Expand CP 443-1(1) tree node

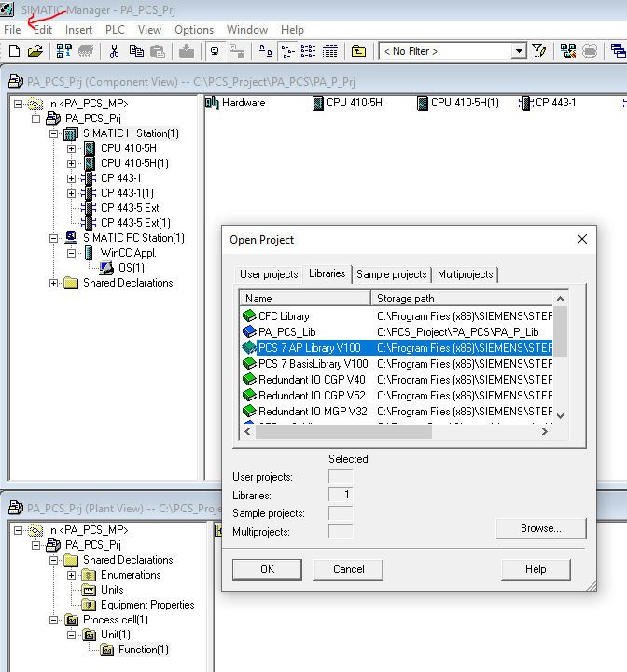(72, 194)
